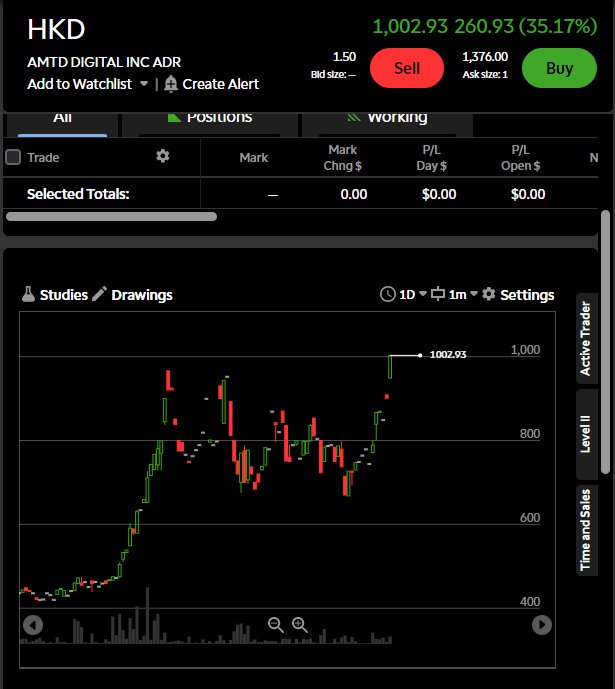Click the vertical panel scrollbar
The image size is (615, 689).
click(x=605, y=342)
